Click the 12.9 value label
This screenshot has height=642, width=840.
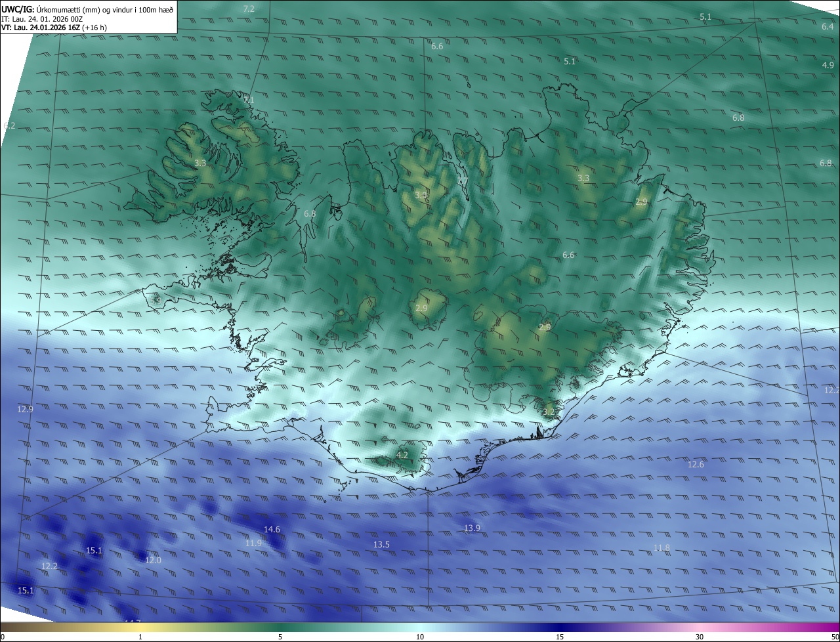coord(25,409)
